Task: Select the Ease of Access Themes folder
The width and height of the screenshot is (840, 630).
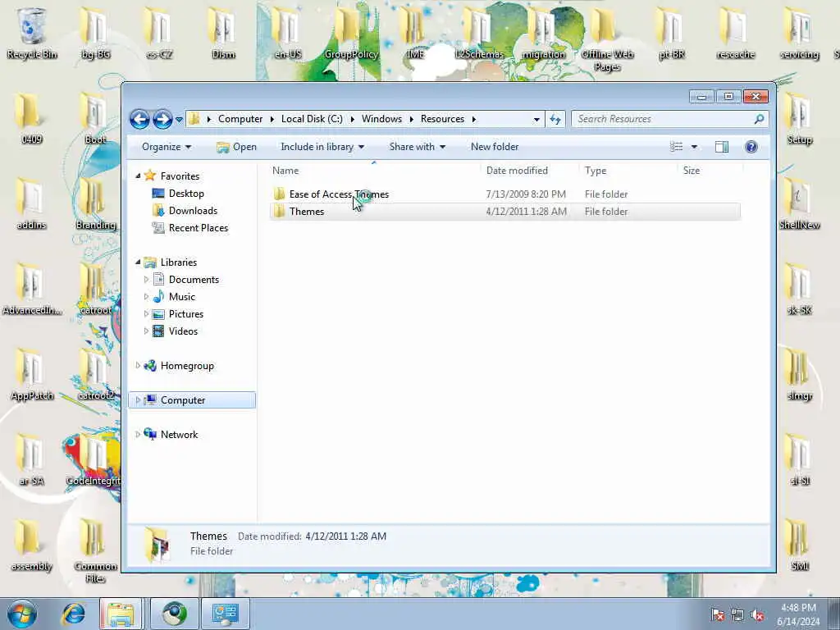Action: [x=504, y=194]
